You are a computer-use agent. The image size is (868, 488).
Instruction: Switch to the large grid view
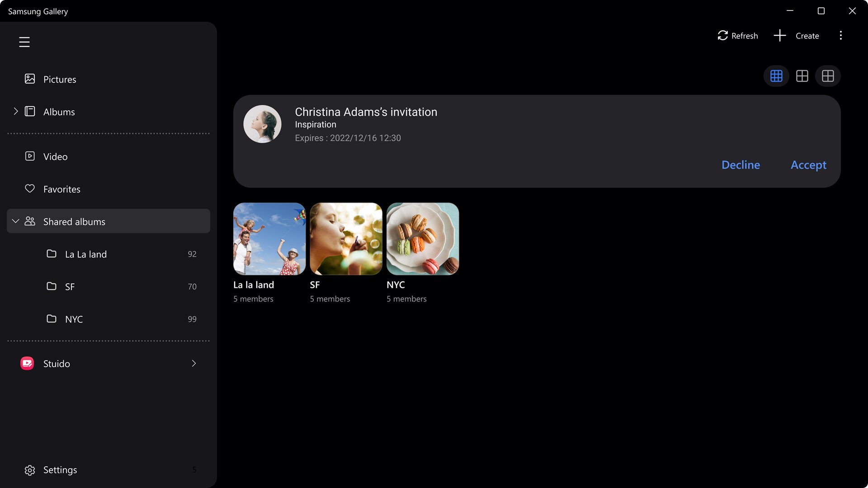(828, 76)
